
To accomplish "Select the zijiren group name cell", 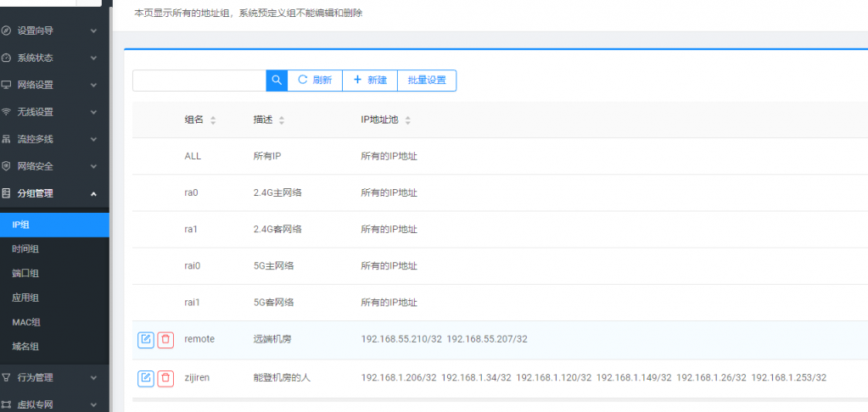I will tap(197, 378).
